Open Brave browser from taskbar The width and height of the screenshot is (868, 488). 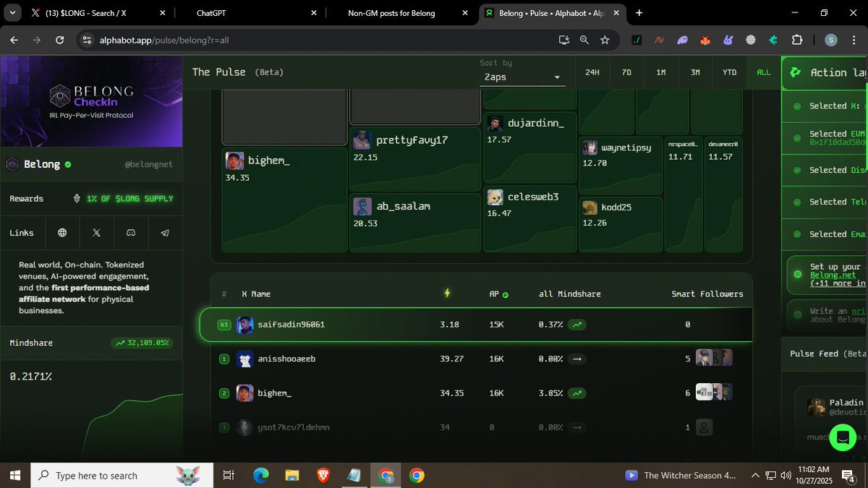coord(323,475)
